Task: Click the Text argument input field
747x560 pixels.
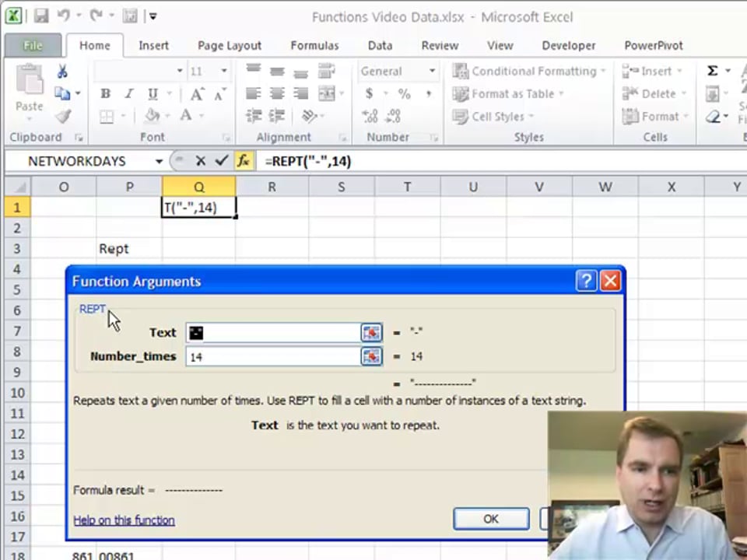Action: tap(273, 332)
